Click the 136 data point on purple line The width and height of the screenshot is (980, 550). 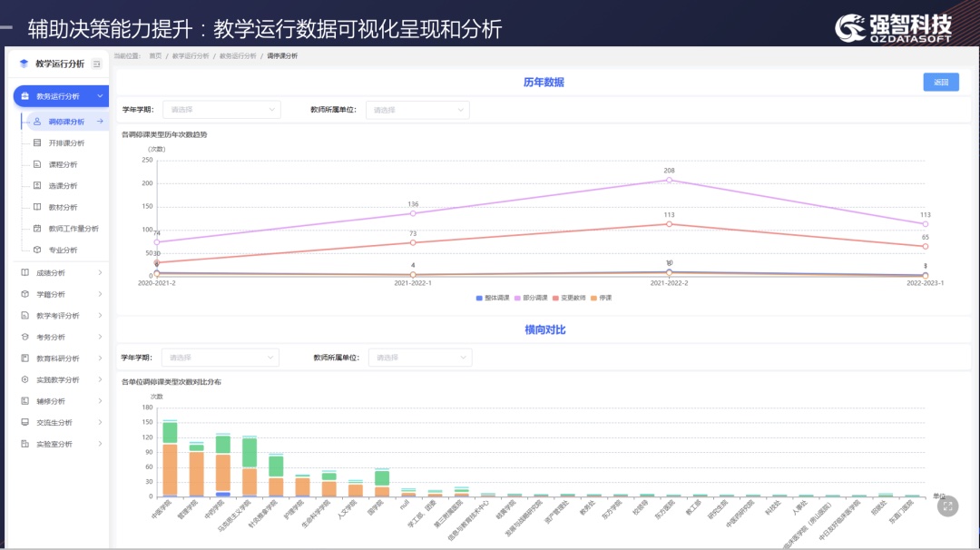pos(413,214)
